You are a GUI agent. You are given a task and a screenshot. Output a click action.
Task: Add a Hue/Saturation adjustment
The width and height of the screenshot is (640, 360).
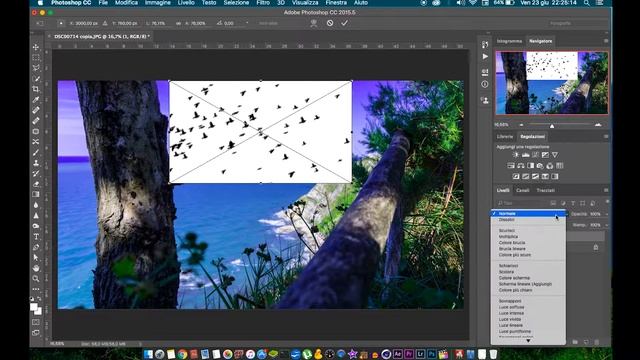511,166
